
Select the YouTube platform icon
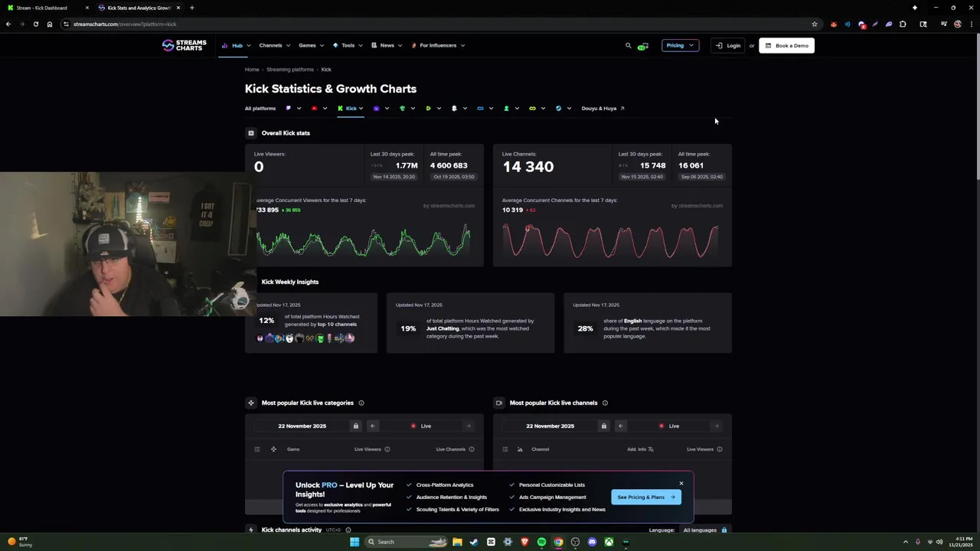[x=315, y=108]
